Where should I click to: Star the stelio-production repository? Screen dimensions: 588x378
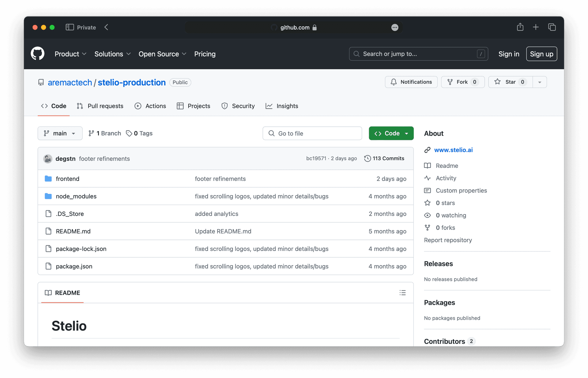click(x=510, y=82)
